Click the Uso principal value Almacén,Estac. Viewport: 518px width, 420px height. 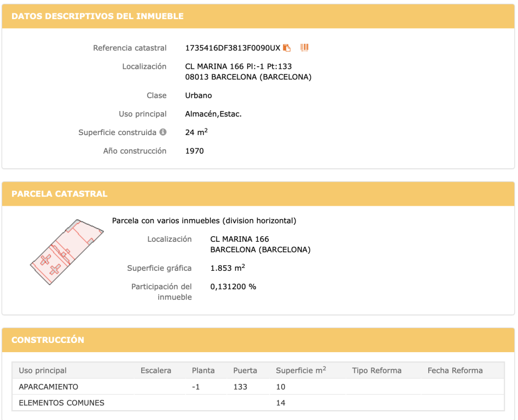(213, 114)
